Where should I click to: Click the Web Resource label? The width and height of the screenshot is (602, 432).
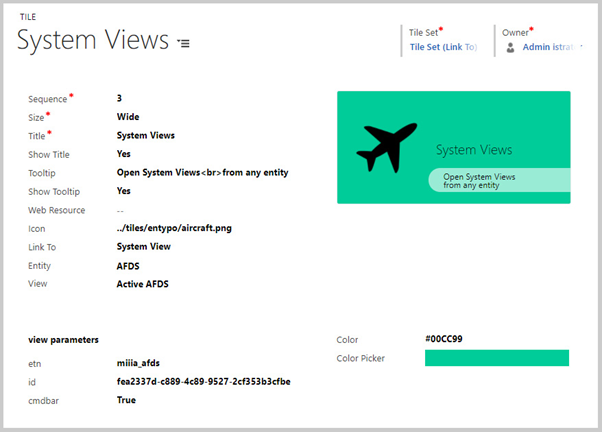(56, 210)
